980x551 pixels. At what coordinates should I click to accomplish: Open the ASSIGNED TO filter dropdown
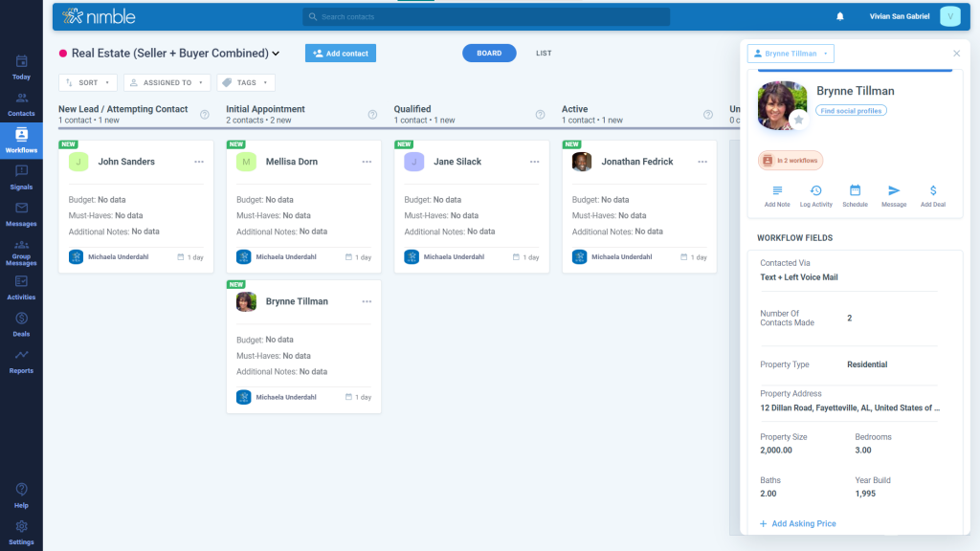(x=167, y=82)
